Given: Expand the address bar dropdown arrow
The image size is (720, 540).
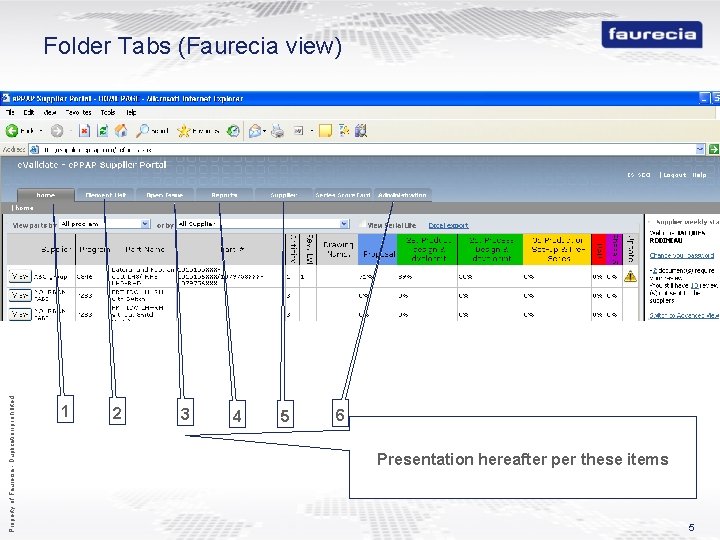Looking at the screenshot, I should click(700, 149).
